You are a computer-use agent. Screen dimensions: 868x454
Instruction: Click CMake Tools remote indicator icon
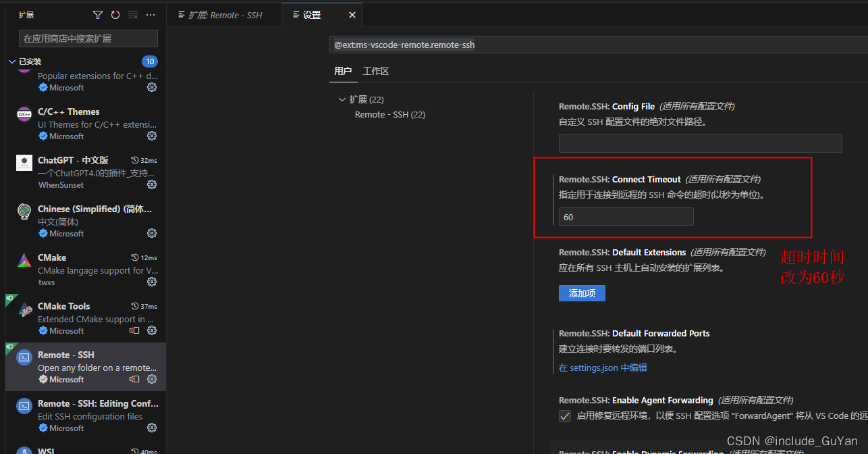[x=134, y=330]
